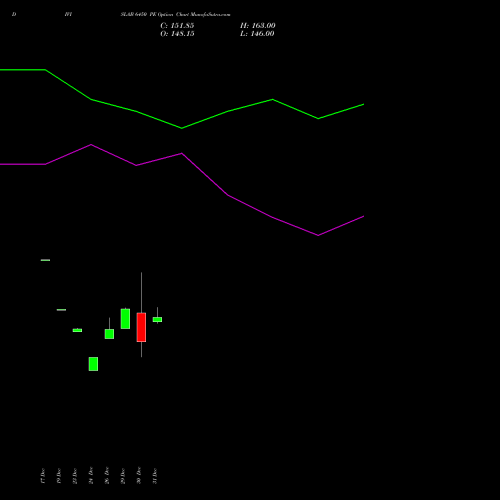Click the low value L: 146.00
Image resolution: width=500 pixels, height=500 pixels.
click(x=257, y=34)
